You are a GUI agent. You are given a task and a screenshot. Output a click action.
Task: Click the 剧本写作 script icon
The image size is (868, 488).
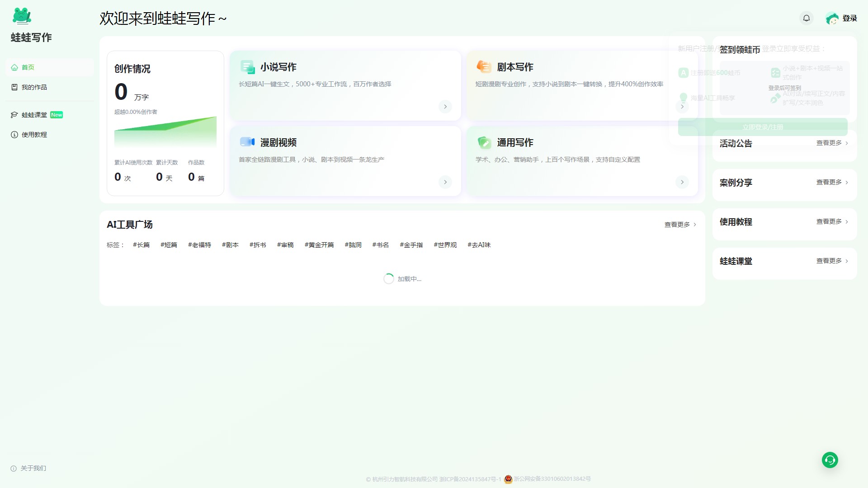(x=484, y=66)
